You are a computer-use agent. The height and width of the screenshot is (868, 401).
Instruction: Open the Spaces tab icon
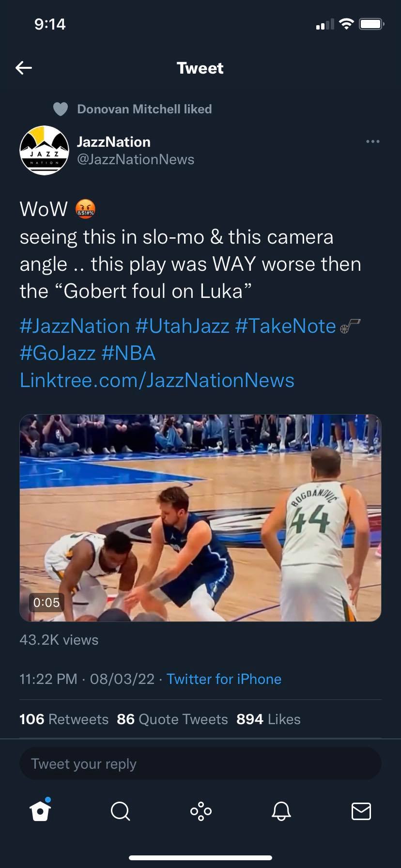pyautogui.click(x=200, y=811)
